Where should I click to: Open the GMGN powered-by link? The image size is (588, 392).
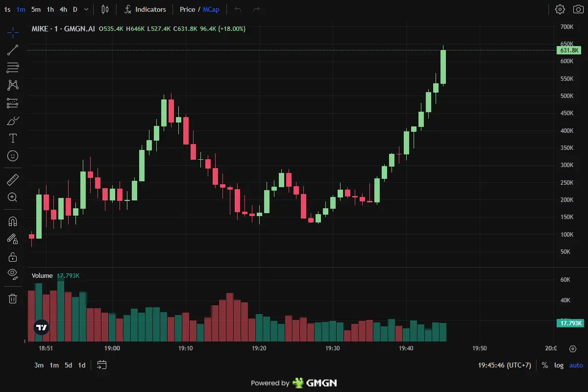click(294, 383)
